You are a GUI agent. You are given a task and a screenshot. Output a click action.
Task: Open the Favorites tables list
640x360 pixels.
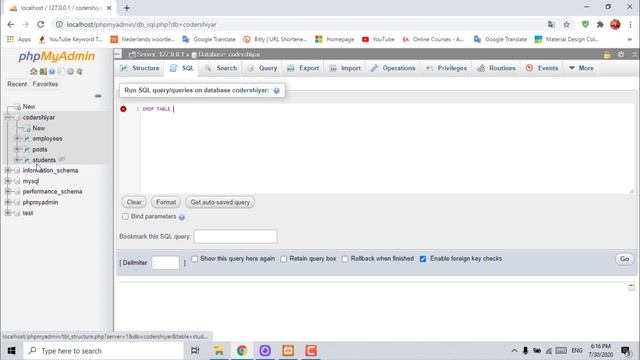(x=45, y=84)
